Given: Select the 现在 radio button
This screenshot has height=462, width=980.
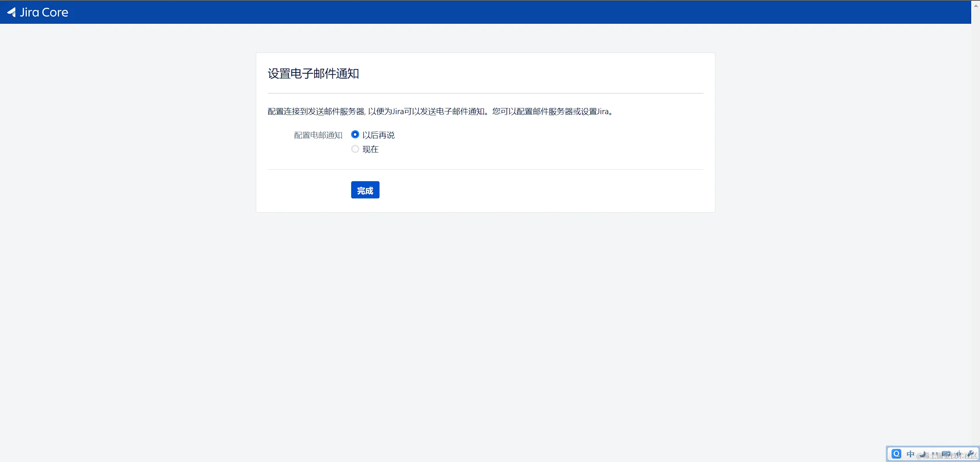Looking at the screenshot, I should tap(355, 149).
